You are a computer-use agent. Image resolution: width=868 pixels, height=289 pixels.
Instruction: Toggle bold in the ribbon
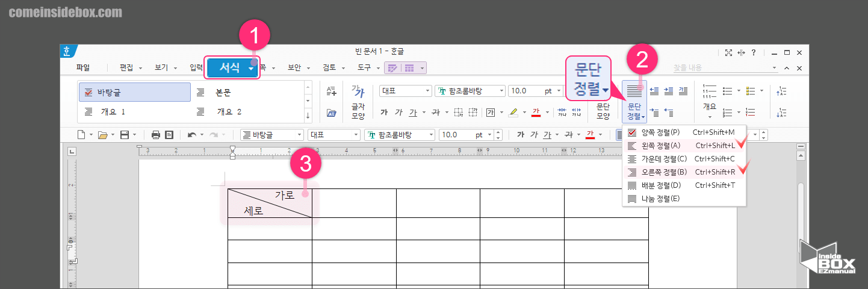click(384, 113)
